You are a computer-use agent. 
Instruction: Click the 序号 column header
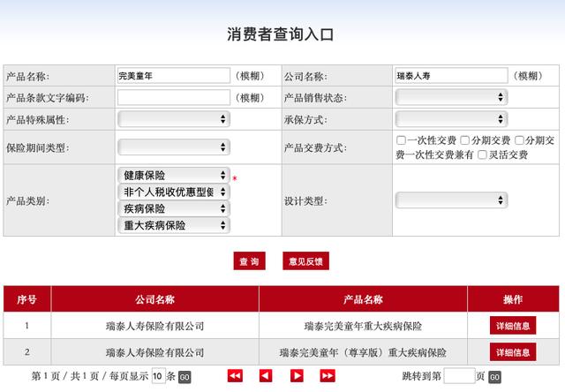(27, 298)
